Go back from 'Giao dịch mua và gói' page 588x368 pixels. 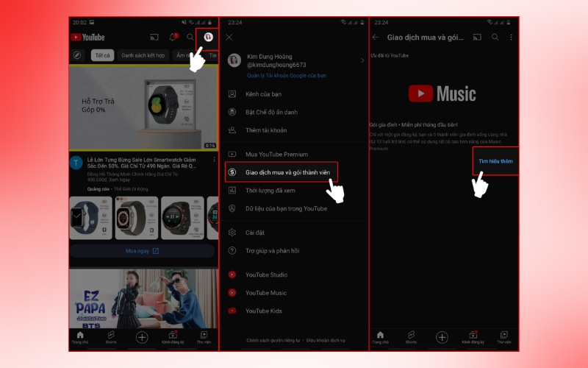coord(376,38)
